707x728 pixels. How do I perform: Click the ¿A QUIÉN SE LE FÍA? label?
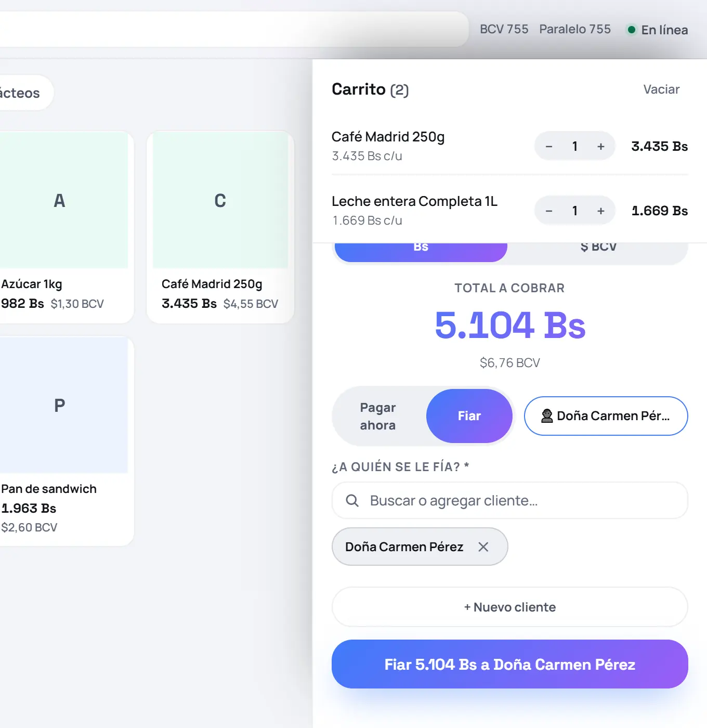point(400,466)
